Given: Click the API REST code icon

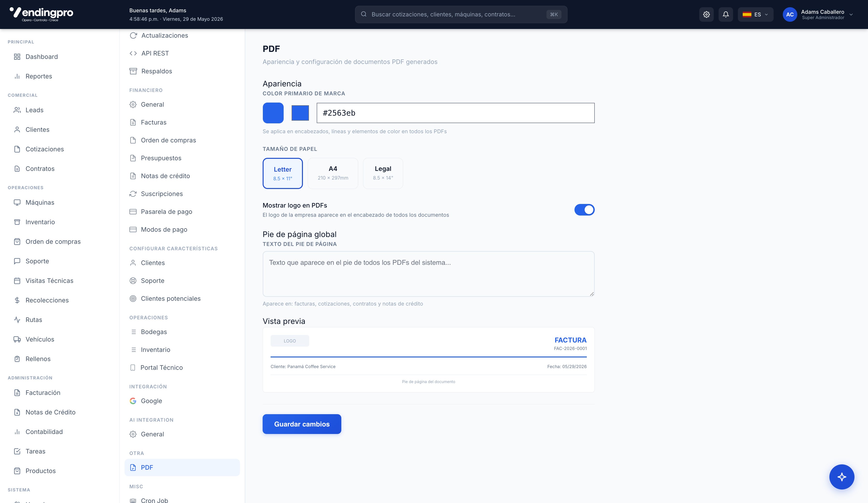Looking at the screenshot, I should click(x=133, y=53).
